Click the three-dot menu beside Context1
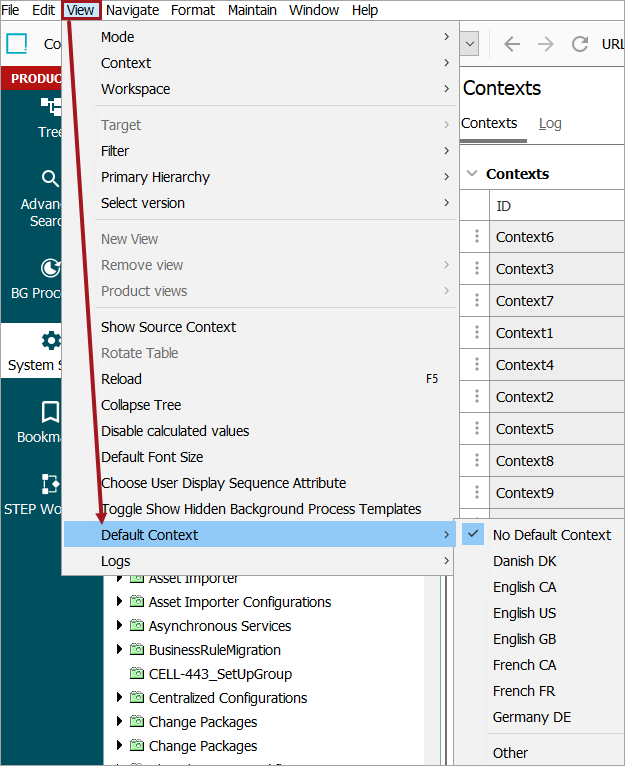625x766 pixels. point(477,333)
